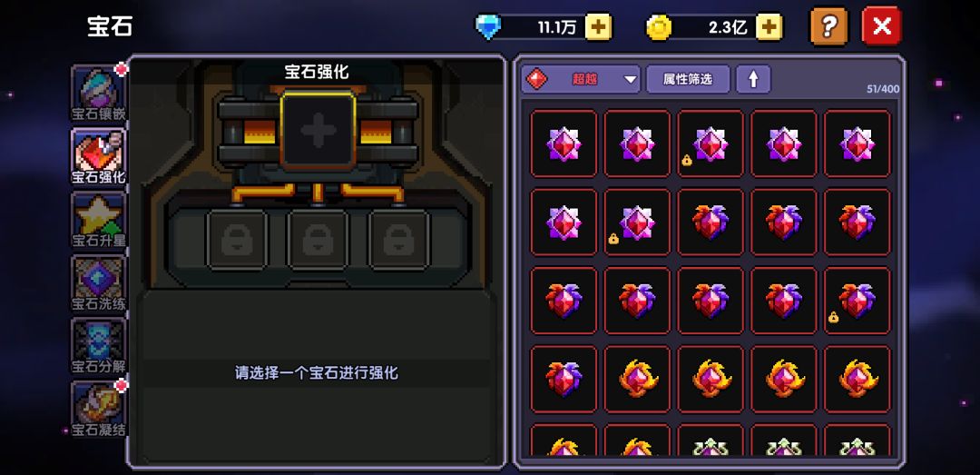The width and height of the screenshot is (980, 475).
Task: Switch to the 宝石升星 tab
Action: [99, 220]
